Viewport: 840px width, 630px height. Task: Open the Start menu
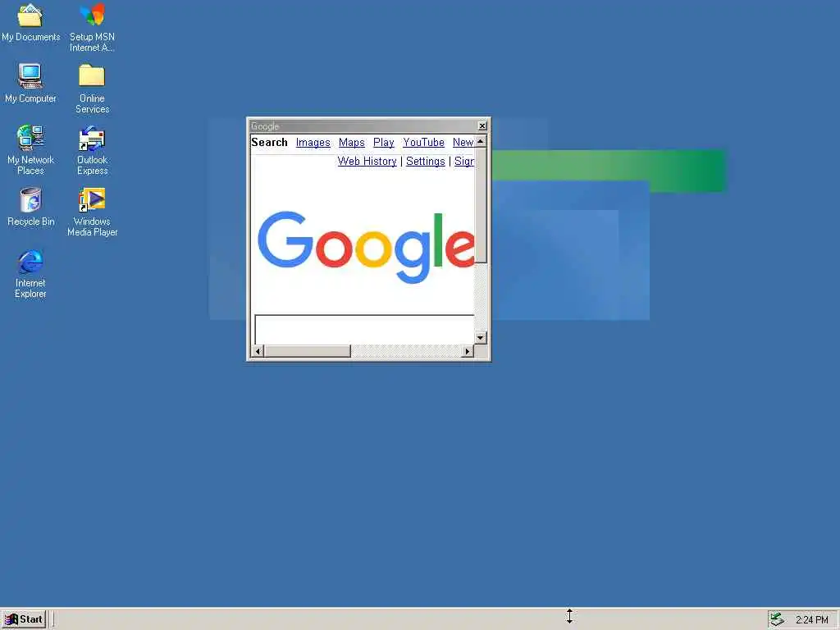point(24,619)
